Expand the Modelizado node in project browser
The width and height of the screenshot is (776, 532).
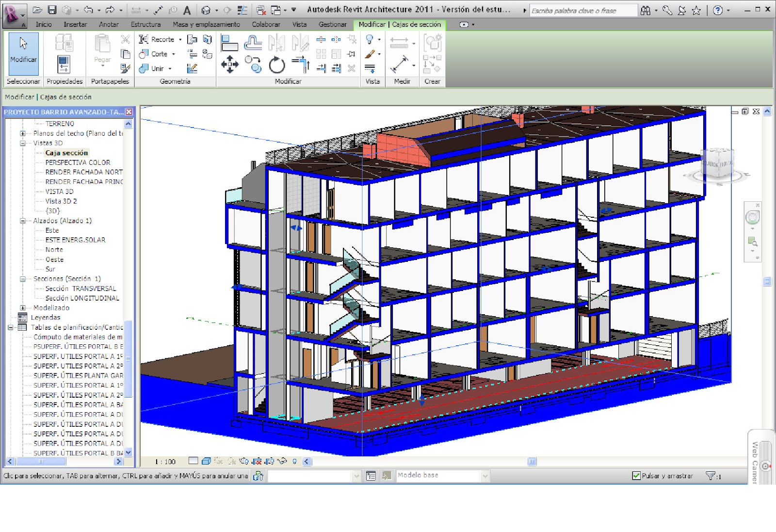click(x=23, y=307)
